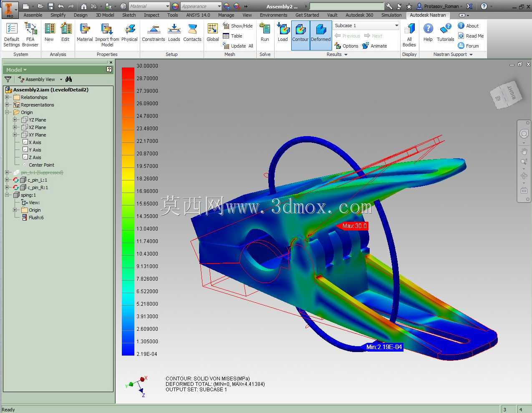Expand the Relationships folder
Image resolution: width=532 pixels, height=413 pixels.
pos(7,97)
